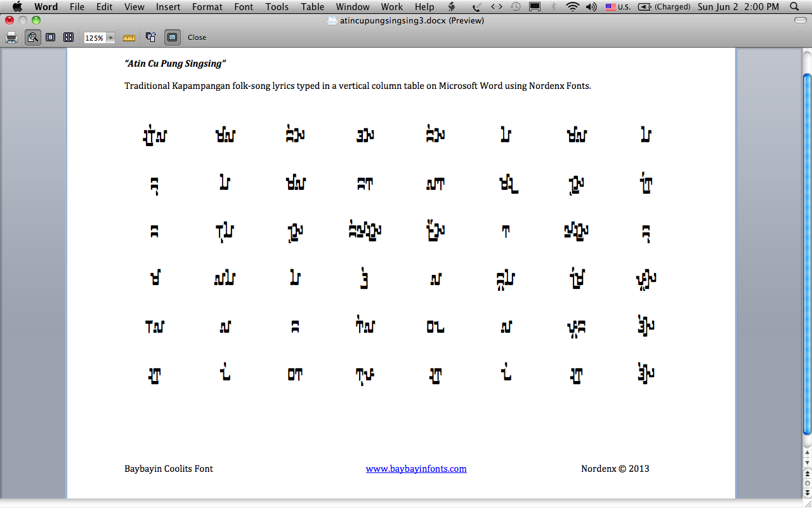
Task: Click the document proxy icon in title bar
Action: [332, 21]
